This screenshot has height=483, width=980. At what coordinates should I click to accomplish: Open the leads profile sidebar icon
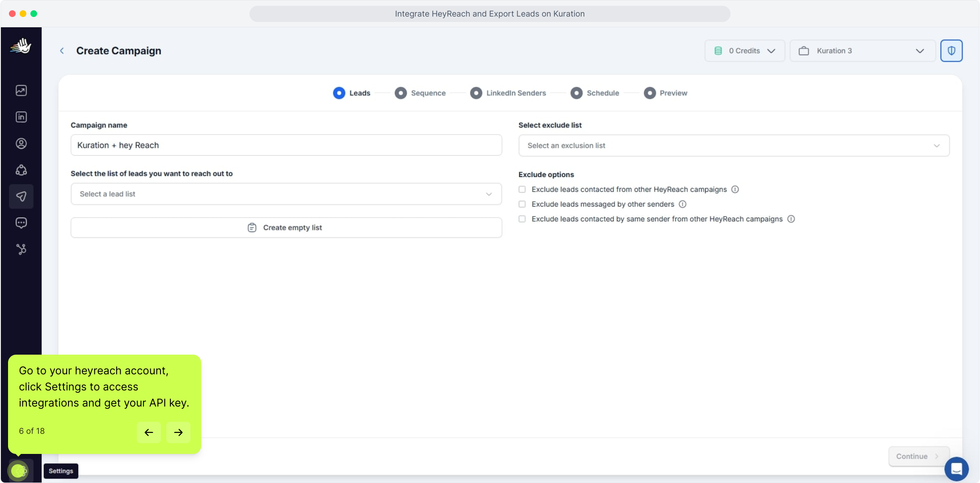pos(21,144)
